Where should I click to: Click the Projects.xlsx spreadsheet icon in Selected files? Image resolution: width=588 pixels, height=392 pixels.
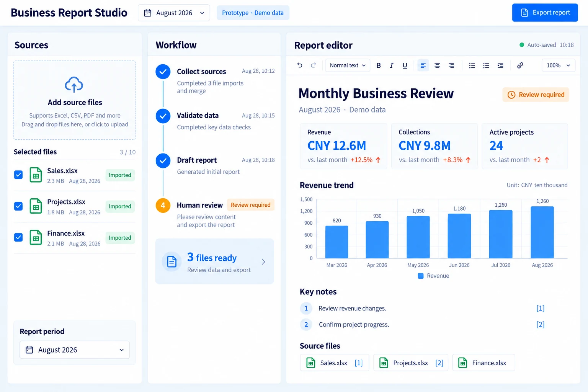(x=36, y=206)
